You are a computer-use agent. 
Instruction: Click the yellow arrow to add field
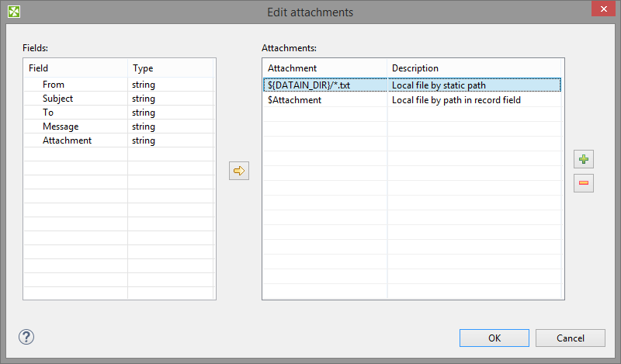pos(239,171)
